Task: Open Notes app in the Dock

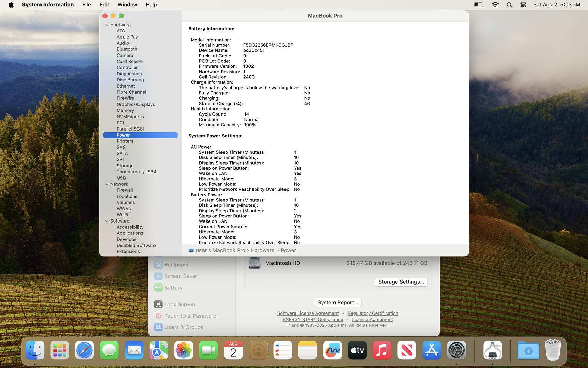Action: tap(308, 350)
